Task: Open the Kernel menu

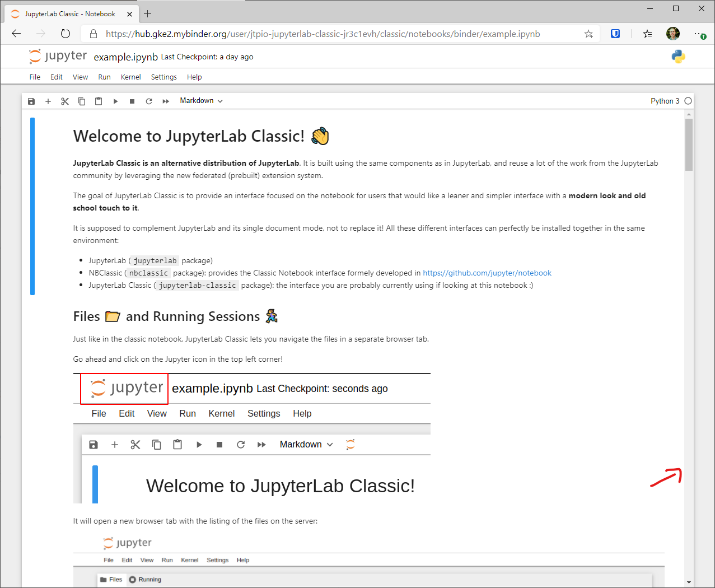Action: (130, 77)
